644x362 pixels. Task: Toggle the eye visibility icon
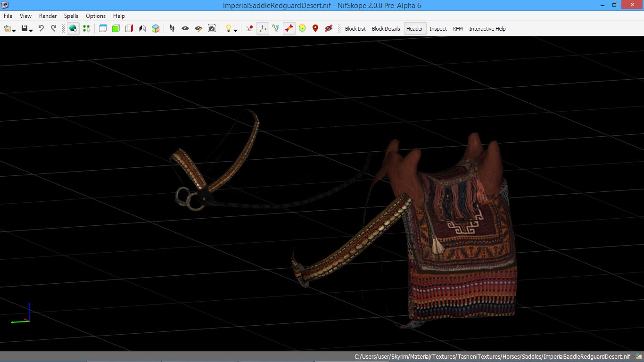[185, 29]
